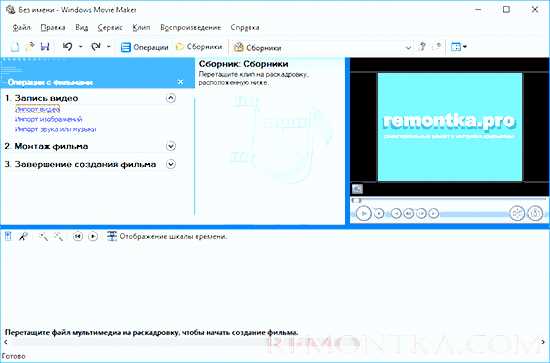Switch view via Отображение шкалы времени
The image size is (550, 363).
tap(167, 236)
